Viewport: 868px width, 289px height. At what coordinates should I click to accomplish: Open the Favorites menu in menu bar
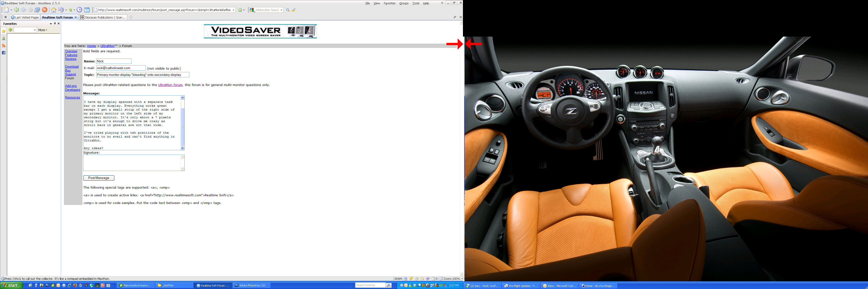tap(390, 3)
